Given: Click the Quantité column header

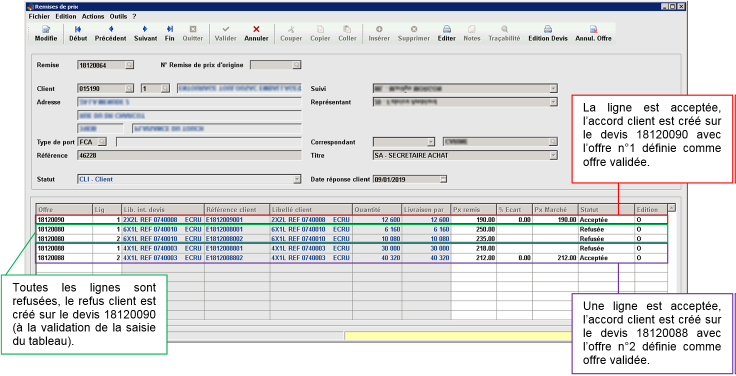Looking at the screenshot, I should [x=377, y=209].
